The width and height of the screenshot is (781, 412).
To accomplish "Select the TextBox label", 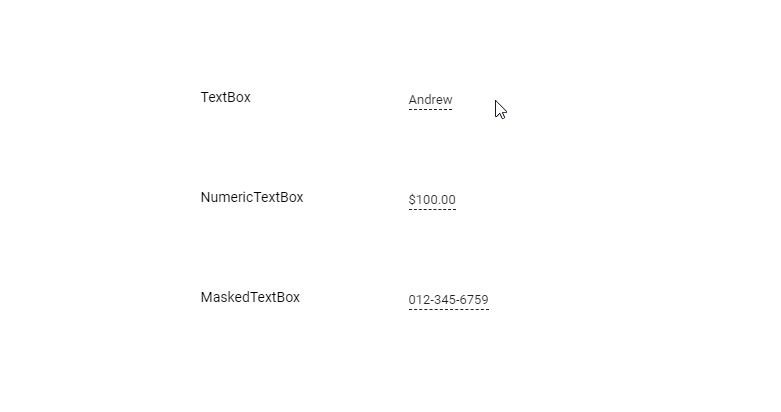I will (x=225, y=97).
